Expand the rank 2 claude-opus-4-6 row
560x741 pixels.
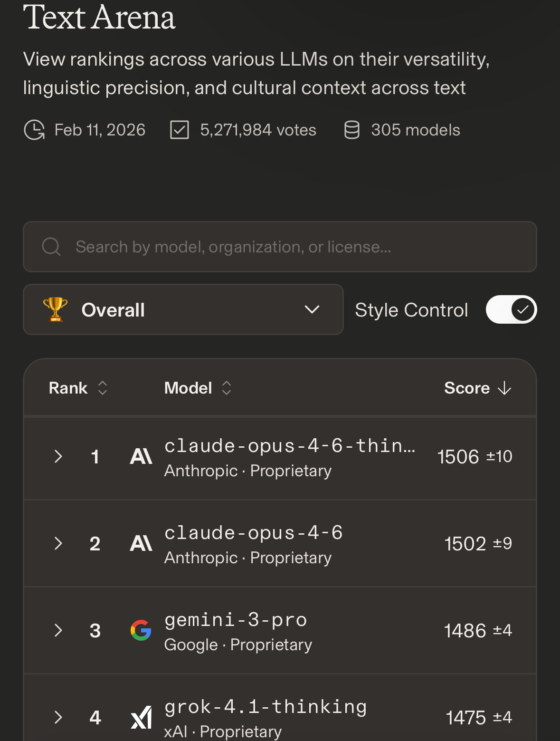(x=58, y=544)
